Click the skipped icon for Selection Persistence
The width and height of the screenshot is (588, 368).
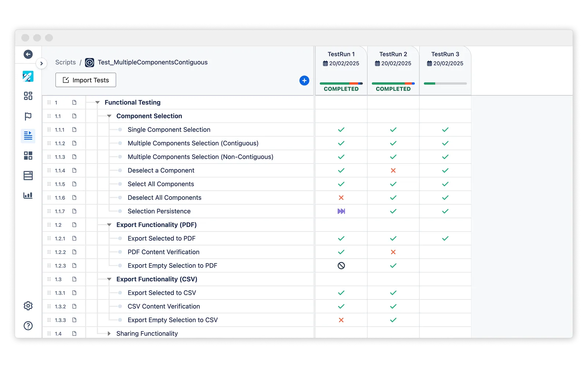click(341, 211)
